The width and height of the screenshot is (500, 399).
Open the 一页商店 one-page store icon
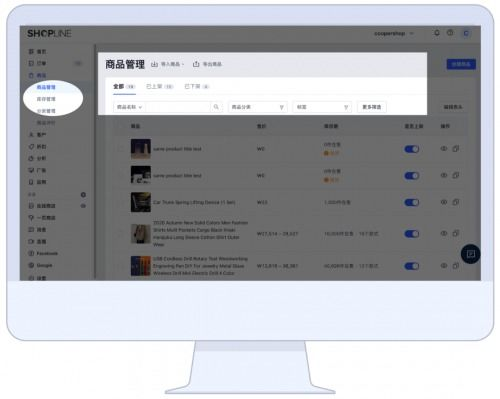pyautogui.click(x=31, y=218)
